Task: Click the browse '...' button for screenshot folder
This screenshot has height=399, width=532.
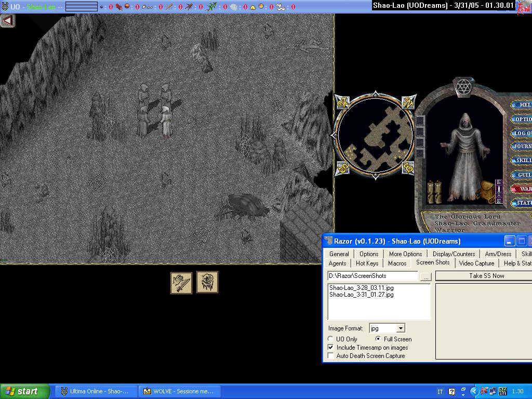Action: click(x=425, y=276)
